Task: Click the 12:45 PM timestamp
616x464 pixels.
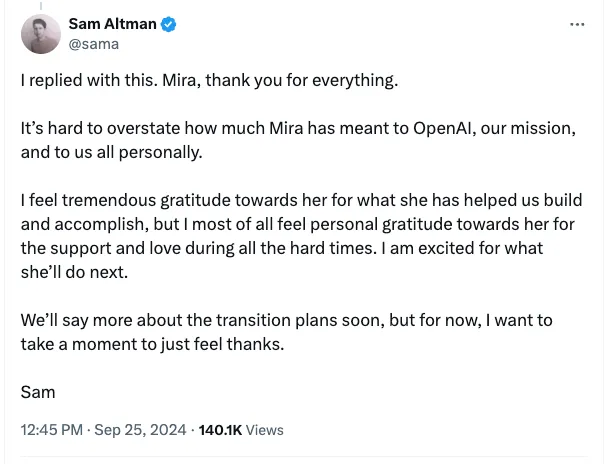Action: [x=52, y=430]
